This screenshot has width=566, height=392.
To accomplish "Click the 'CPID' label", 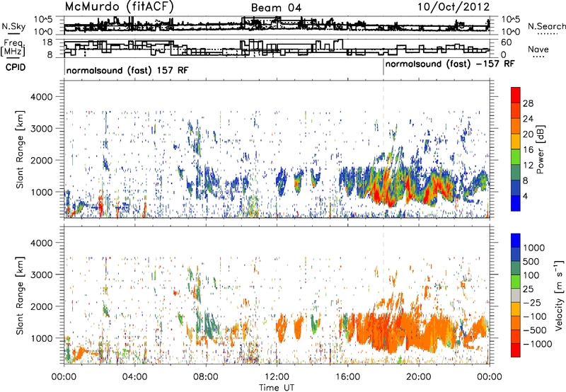I will pos(16,67).
